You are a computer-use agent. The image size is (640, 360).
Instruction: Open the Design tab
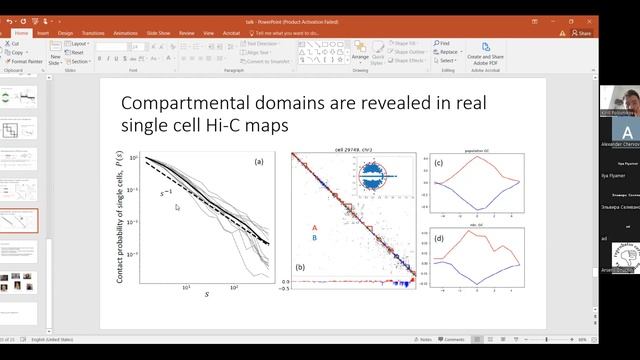[x=65, y=33]
